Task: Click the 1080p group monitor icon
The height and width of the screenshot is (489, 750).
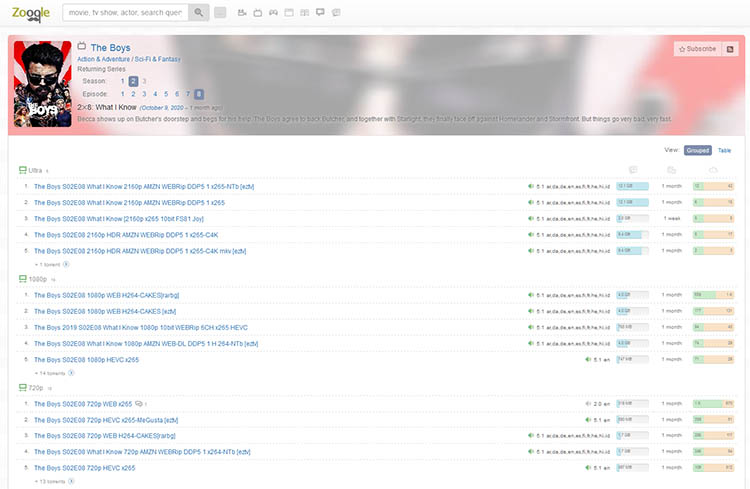Action: (22, 278)
